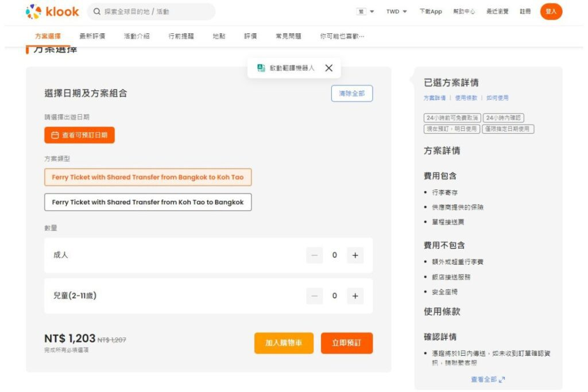Click the Klook logo
The width and height of the screenshot is (588, 392).
pos(52,11)
